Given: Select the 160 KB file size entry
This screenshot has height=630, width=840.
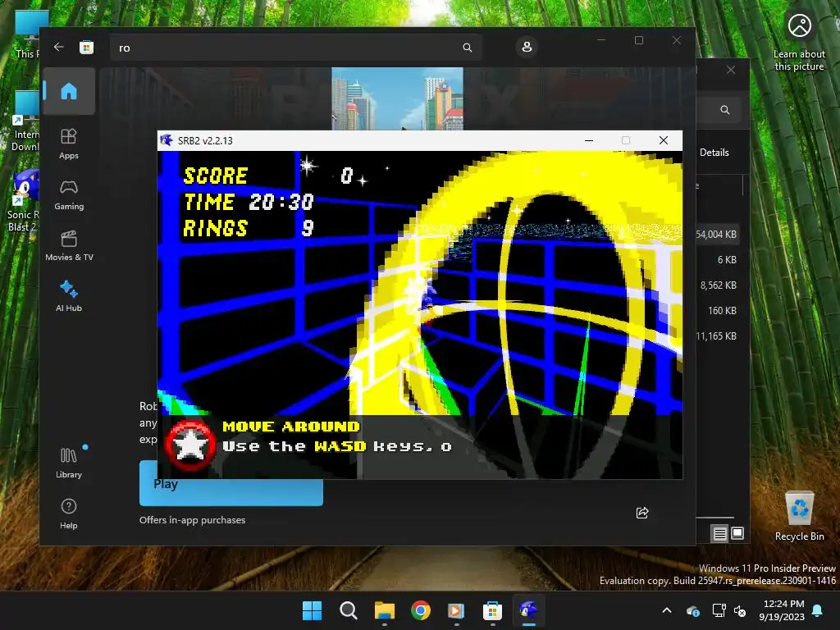Looking at the screenshot, I should [722, 311].
